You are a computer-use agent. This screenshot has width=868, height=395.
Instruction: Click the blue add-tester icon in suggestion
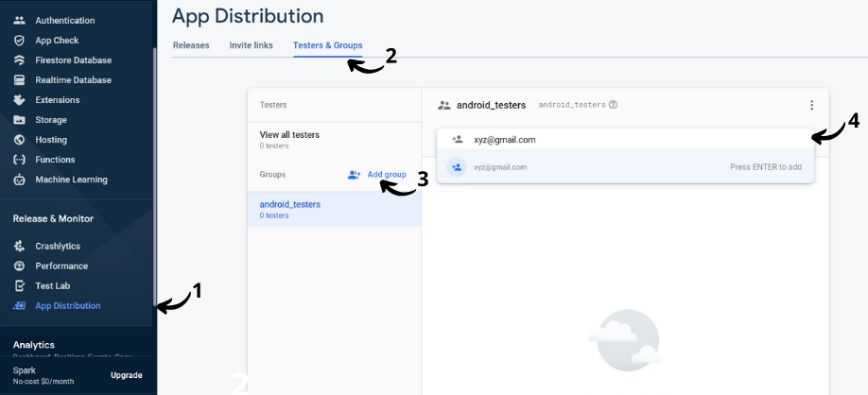[x=457, y=167]
